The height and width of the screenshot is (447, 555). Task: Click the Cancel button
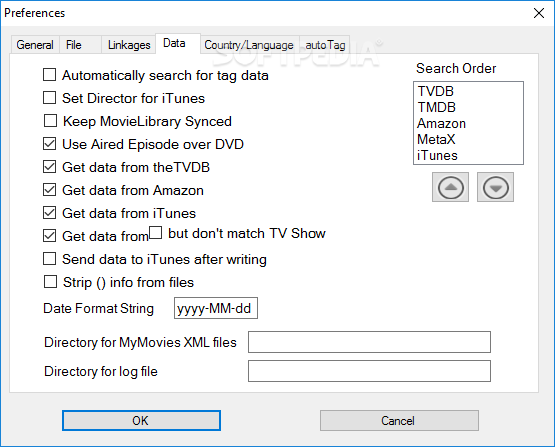[x=399, y=420]
